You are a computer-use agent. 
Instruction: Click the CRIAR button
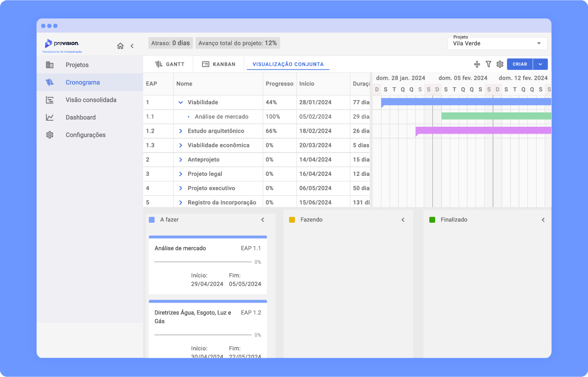click(520, 64)
